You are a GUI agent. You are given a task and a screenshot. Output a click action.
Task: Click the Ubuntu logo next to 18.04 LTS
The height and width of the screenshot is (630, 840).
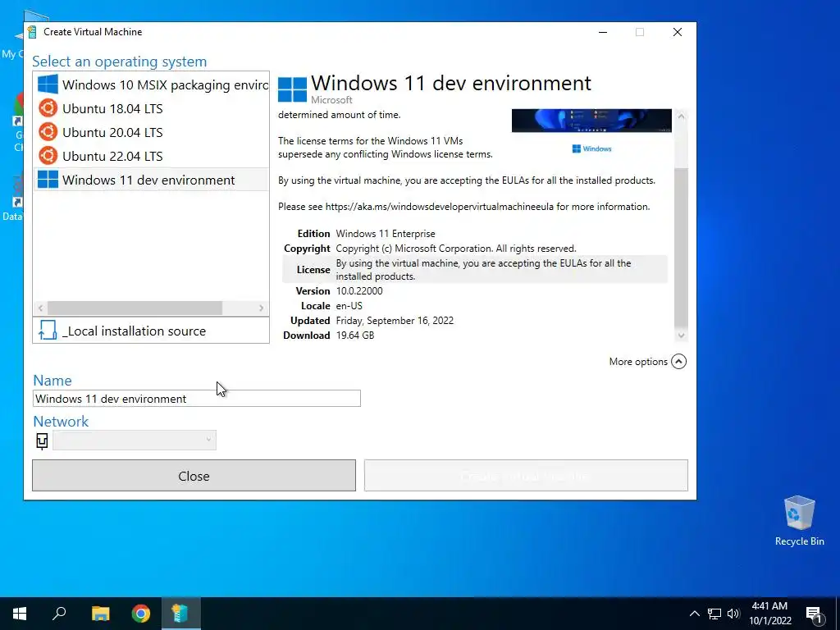(48, 108)
